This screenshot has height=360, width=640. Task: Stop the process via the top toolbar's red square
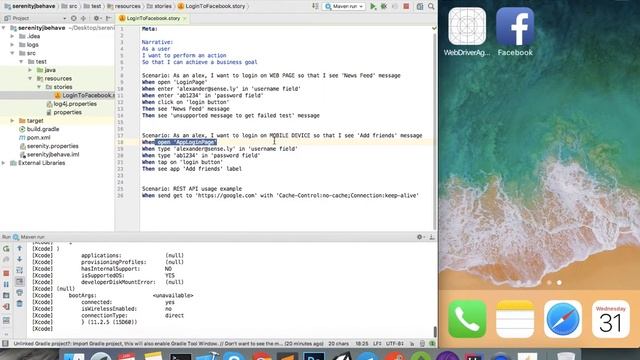tap(406, 6)
